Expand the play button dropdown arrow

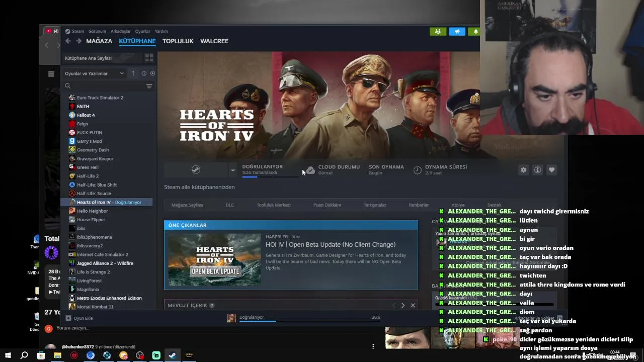[232, 170]
